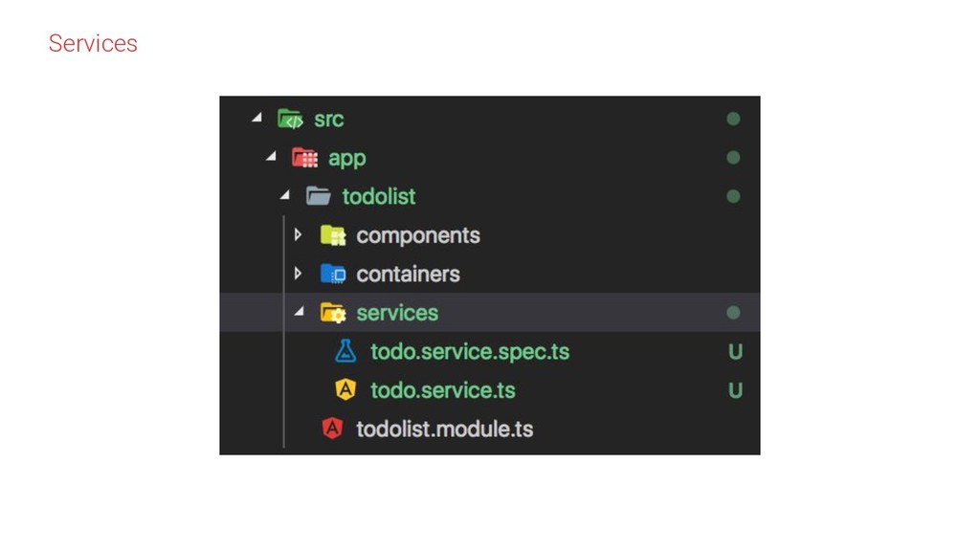This screenshot has height=551, width=980.
Task: Click the red app folder icon
Action: pyautogui.click(x=304, y=158)
